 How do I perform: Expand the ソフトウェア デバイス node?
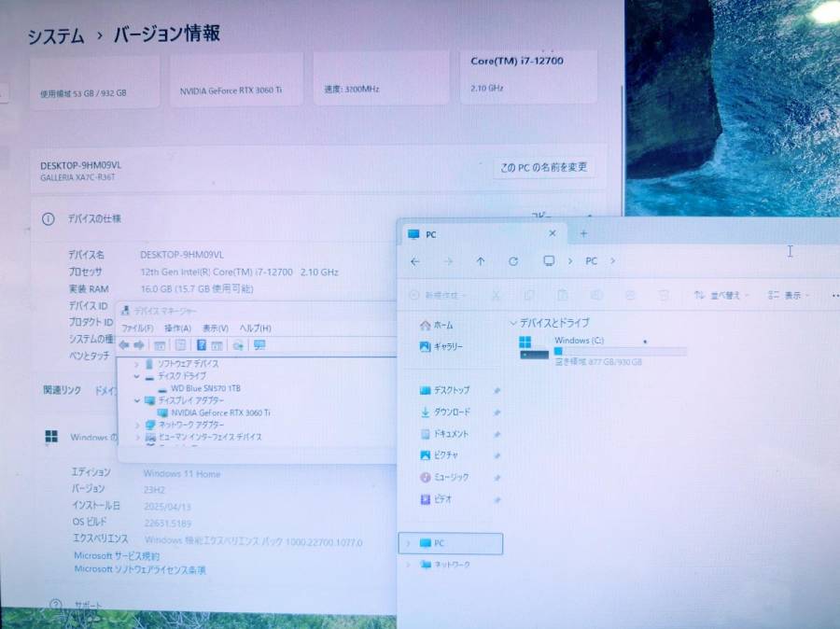(x=137, y=364)
